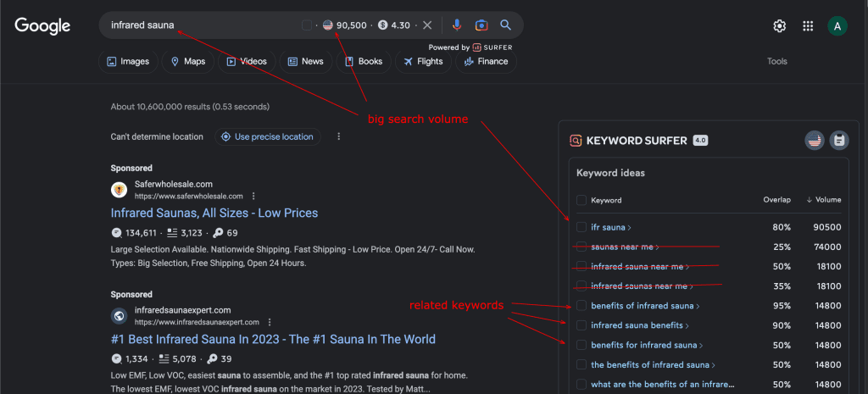This screenshot has width=868, height=394.
Task: Switch to News results
Action: tap(305, 61)
